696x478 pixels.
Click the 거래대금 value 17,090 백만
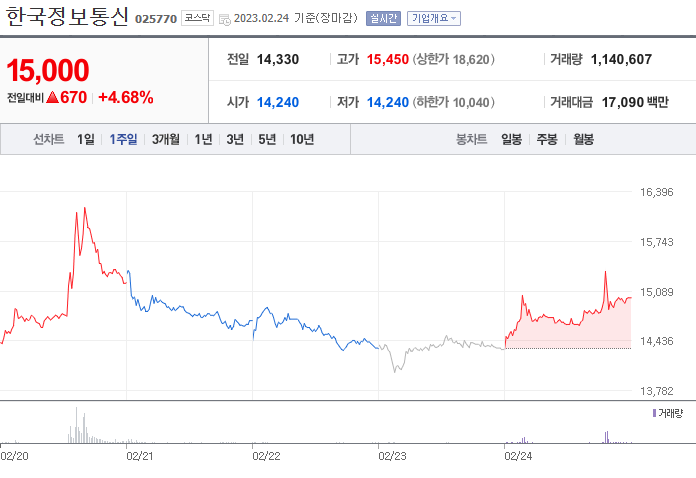[635, 102]
